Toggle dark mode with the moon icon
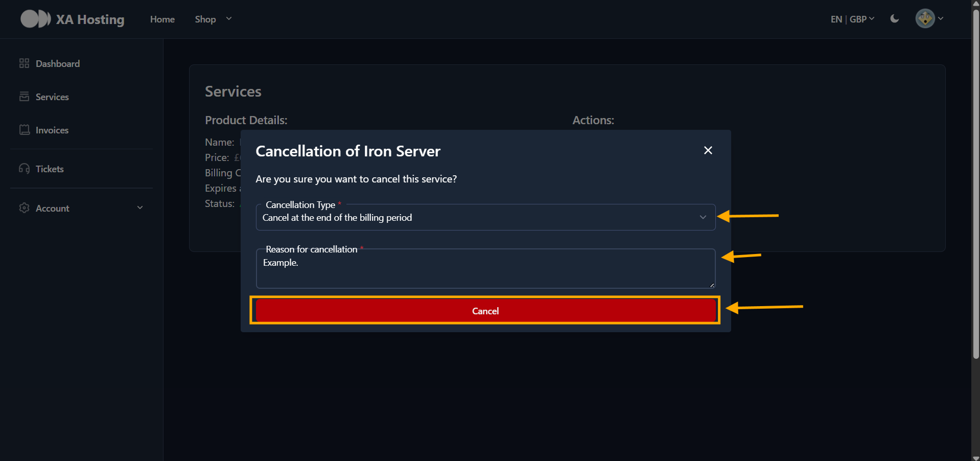The width and height of the screenshot is (980, 461). [x=895, y=19]
